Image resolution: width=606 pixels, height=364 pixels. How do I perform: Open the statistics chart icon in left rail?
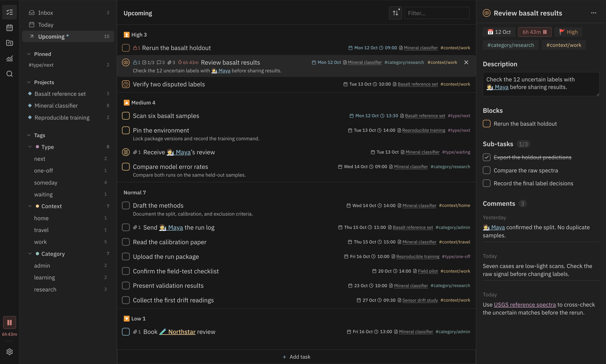coord(9,58)
